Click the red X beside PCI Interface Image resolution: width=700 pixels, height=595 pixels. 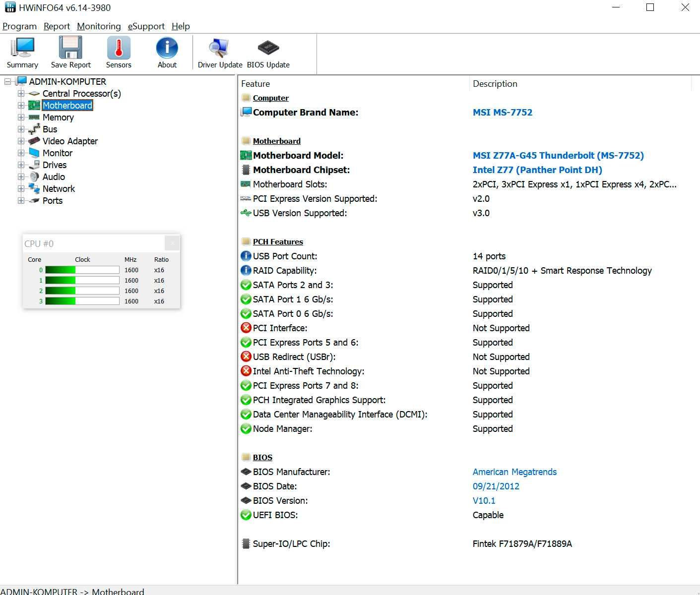click(x=246, y=328)
